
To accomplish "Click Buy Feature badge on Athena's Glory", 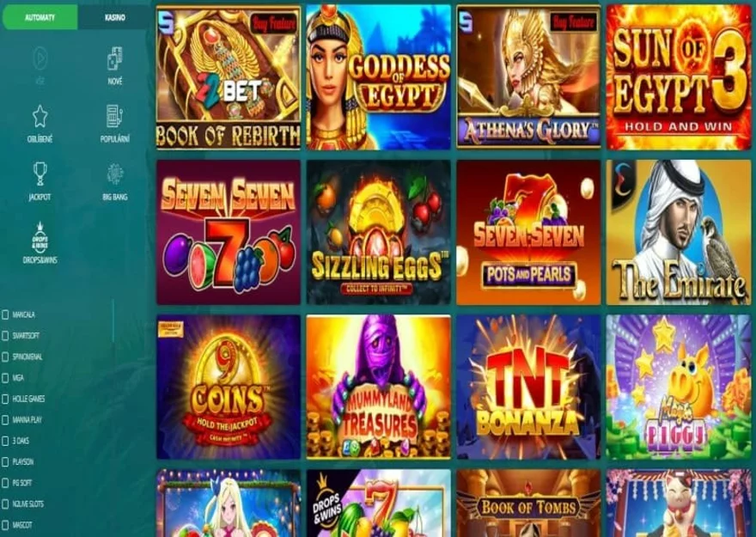I will (574, 21).
